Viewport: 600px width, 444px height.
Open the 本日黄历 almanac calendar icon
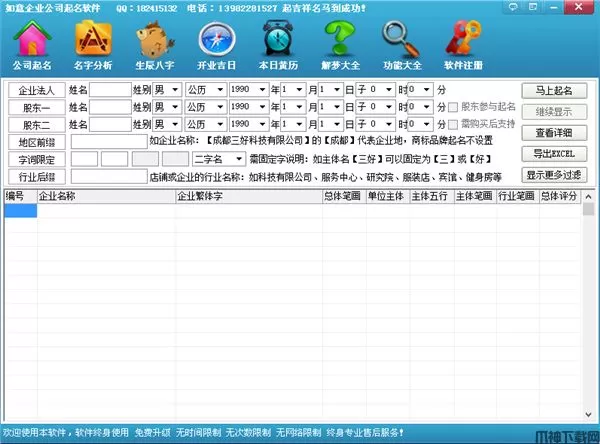tap(280, 46)
